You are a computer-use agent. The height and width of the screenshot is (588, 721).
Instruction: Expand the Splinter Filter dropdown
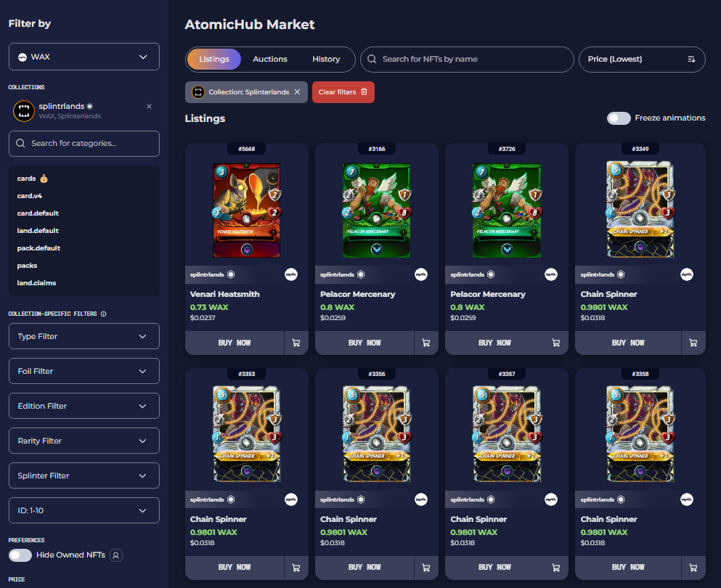(84, 475)
